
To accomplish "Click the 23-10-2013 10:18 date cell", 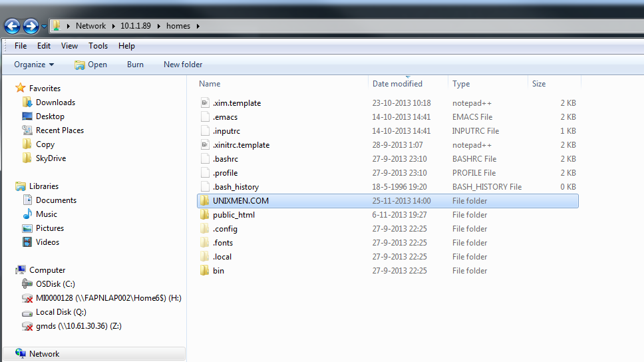I will pos(401,103).
